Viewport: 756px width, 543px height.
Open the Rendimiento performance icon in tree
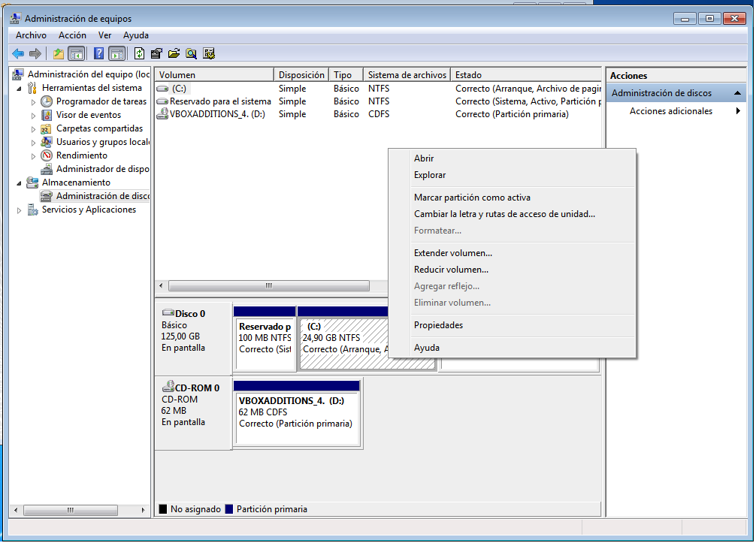[47, 155]
